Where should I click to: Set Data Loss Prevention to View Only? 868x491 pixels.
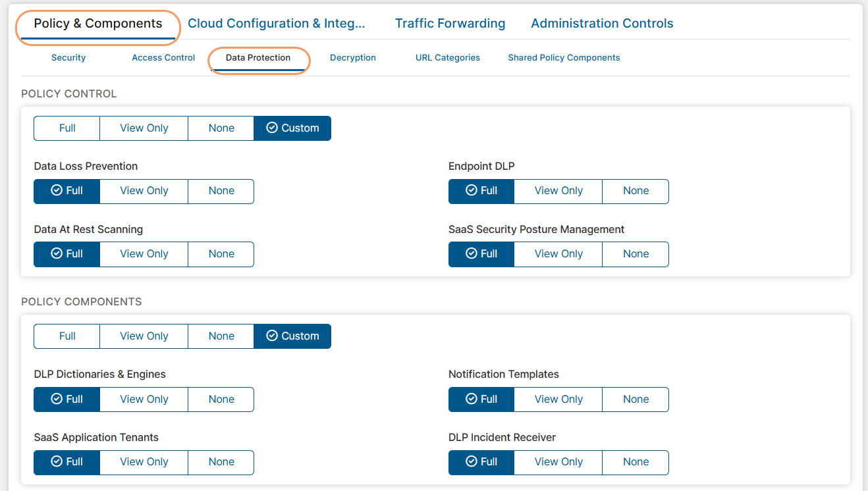click(x=144, y=191)
